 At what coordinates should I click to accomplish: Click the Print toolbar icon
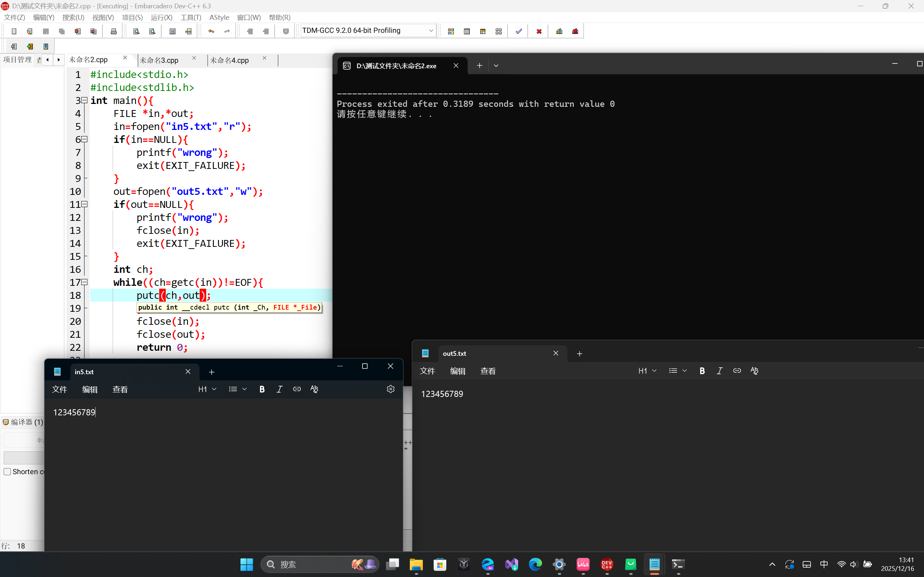click(113, 31)
